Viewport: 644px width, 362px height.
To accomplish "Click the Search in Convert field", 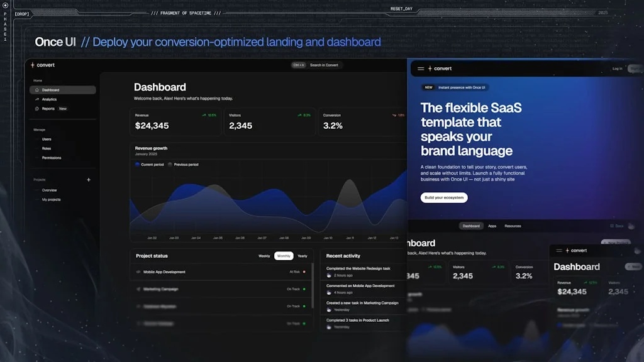I will [x=323, y=65].
